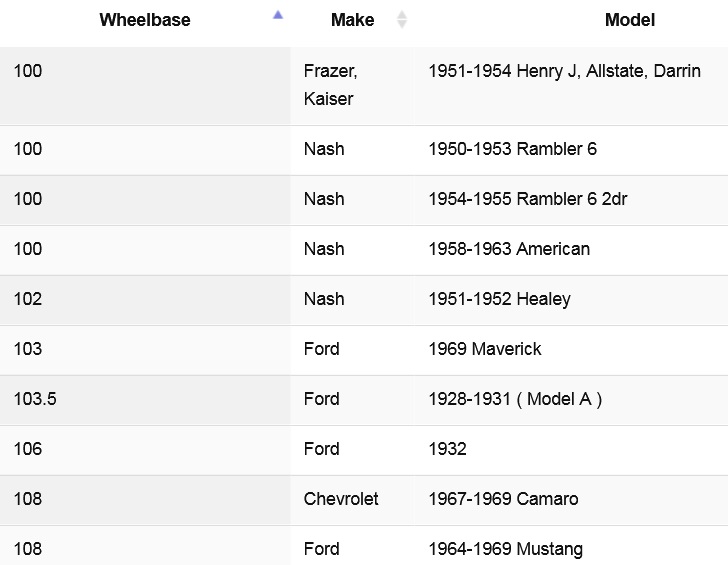Select the 1958-1963 American model cell
The width and height of the screenshot is (728, 565).
[x=509, y=249]
